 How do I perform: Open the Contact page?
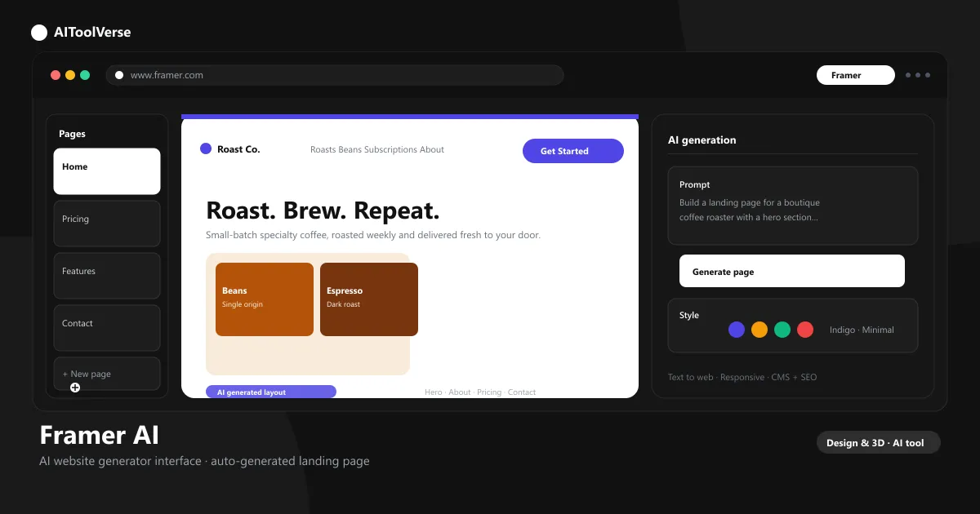(107, 328)
